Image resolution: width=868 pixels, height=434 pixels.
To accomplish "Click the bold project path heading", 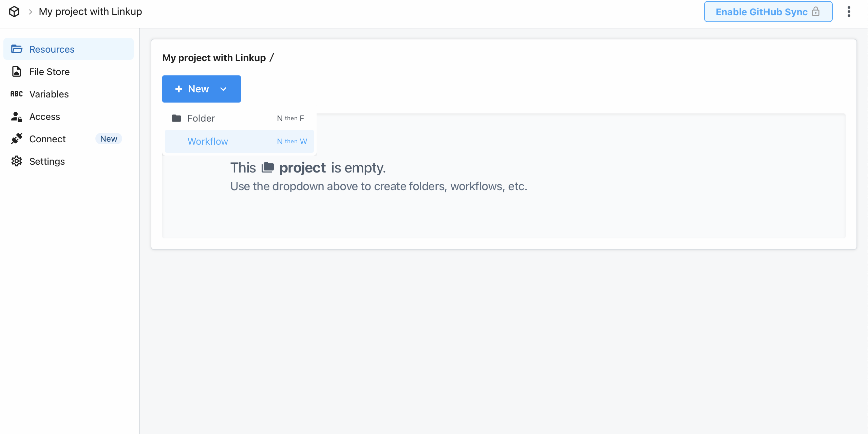I will click(214, 58).
